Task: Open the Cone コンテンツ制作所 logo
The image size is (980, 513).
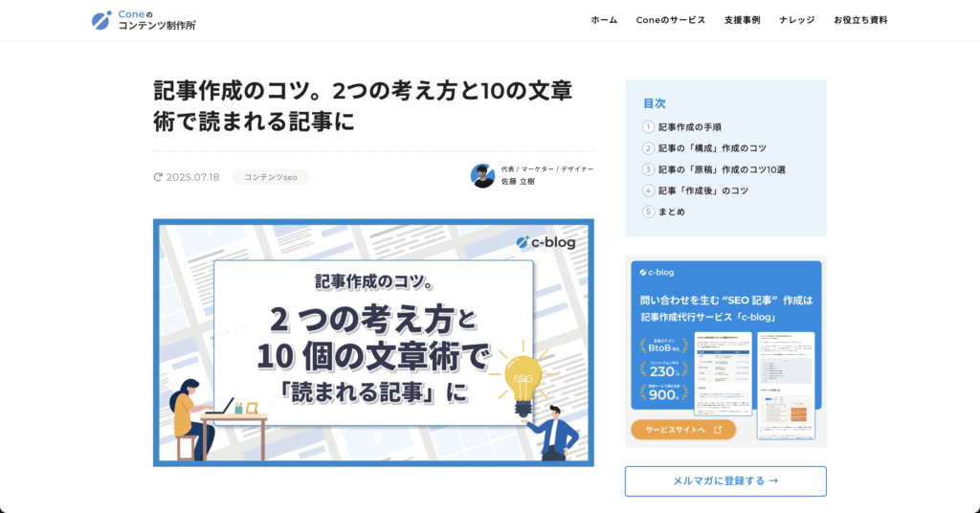Action: (x=144, y=20)
